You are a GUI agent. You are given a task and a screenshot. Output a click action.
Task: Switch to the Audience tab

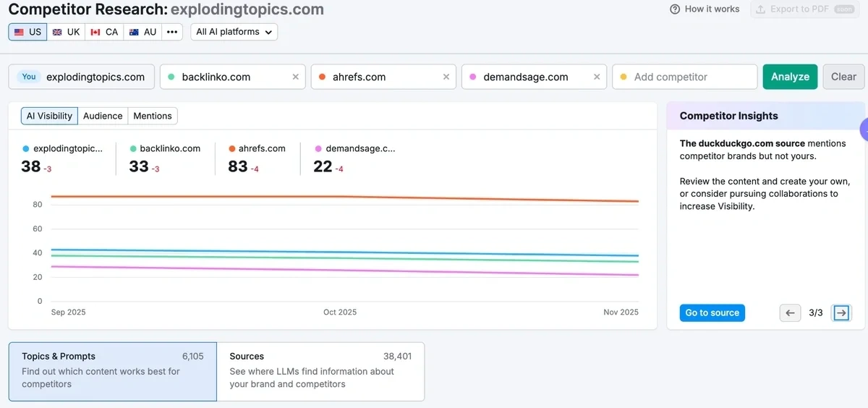point(103,116)
